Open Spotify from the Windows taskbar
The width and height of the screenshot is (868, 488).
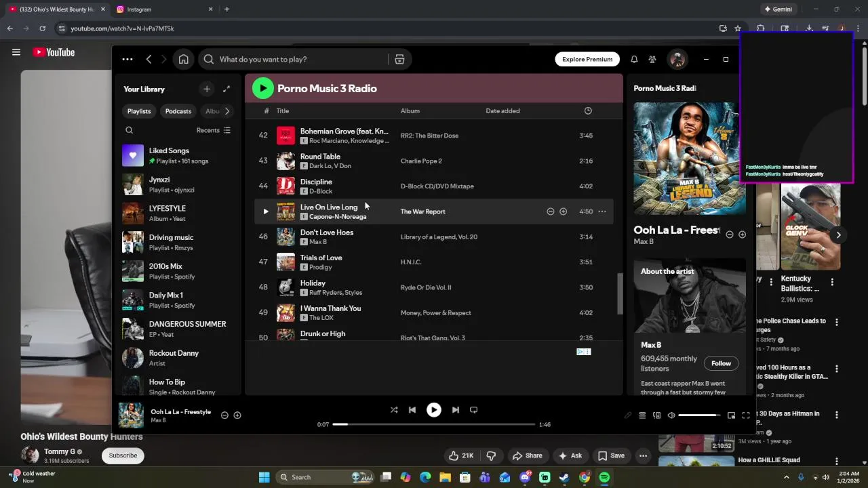point(604,477)
